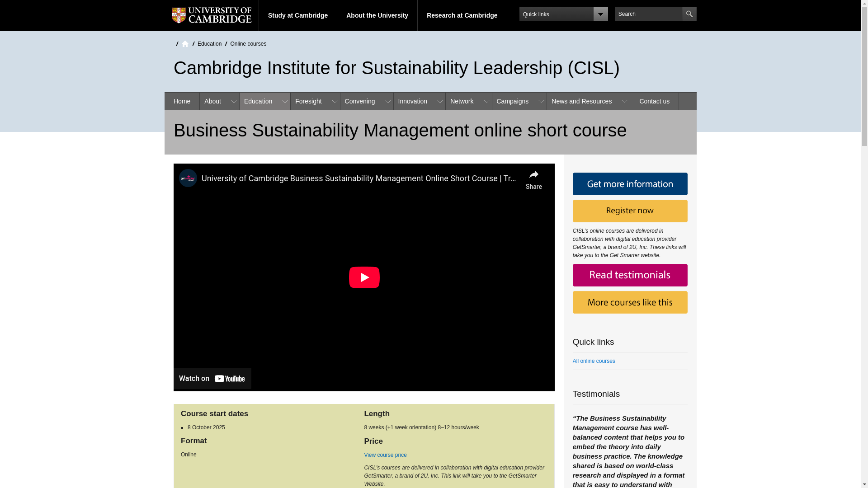This screenshot has height=488, width=868.
Task: Expand the Network menu arrow
Action: coord(486,101)
